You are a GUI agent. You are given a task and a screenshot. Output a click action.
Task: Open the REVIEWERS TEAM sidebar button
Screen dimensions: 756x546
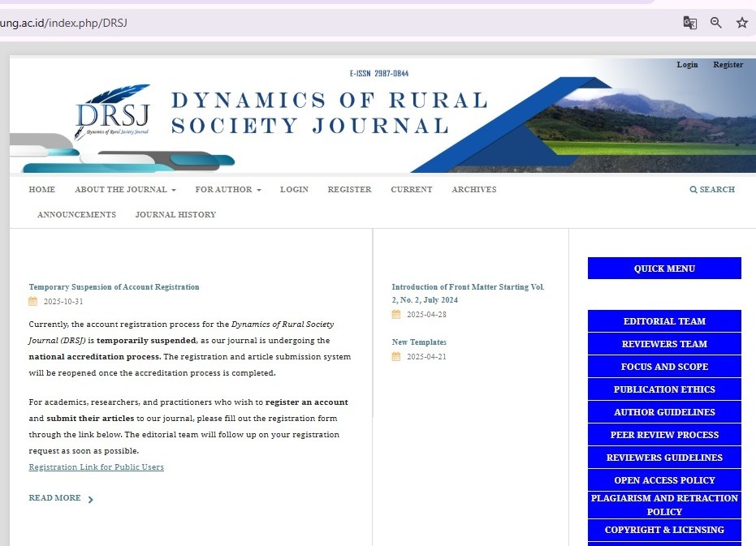664,344
